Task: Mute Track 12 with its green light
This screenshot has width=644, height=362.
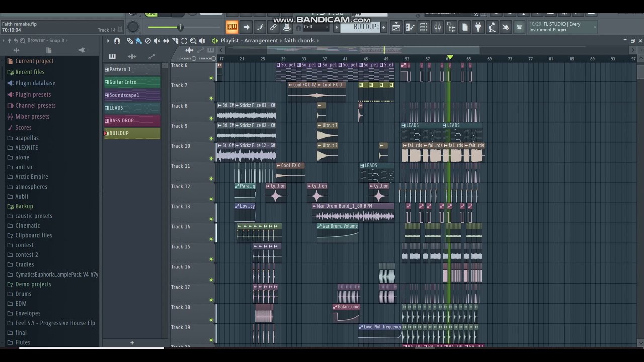Action: 211,199
